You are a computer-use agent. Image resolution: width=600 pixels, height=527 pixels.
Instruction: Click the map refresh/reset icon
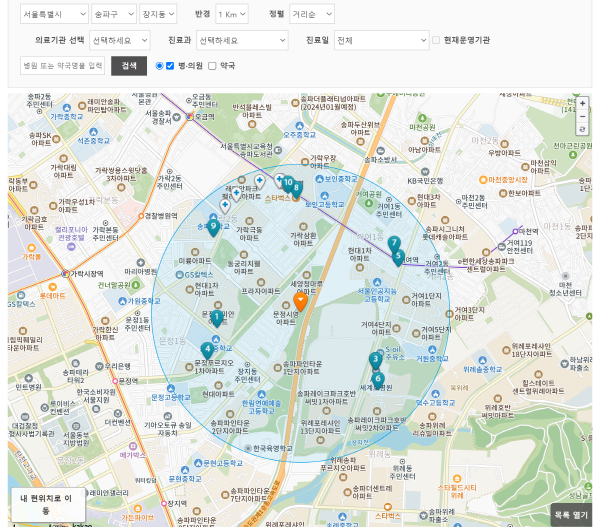coord(582,129)
